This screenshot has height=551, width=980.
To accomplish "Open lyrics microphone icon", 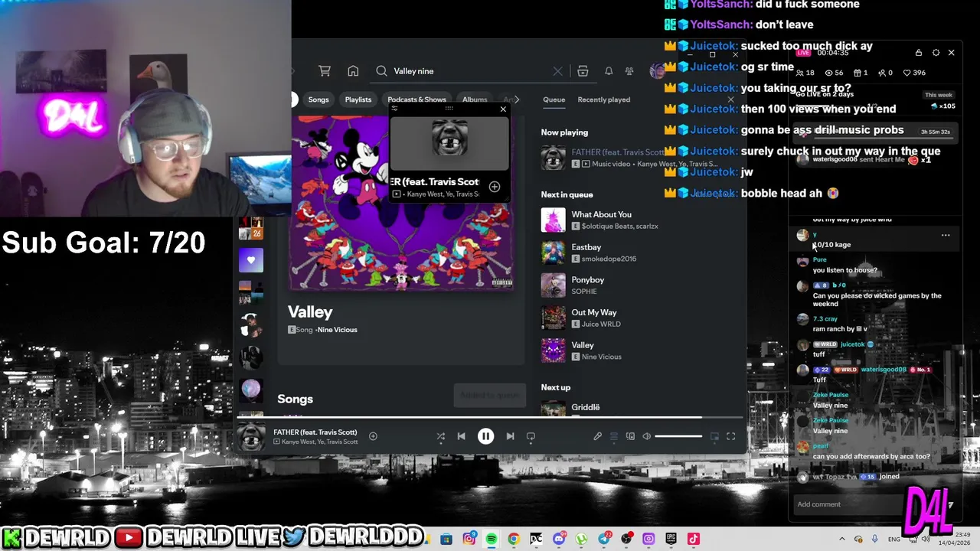I will coord(597,436).
